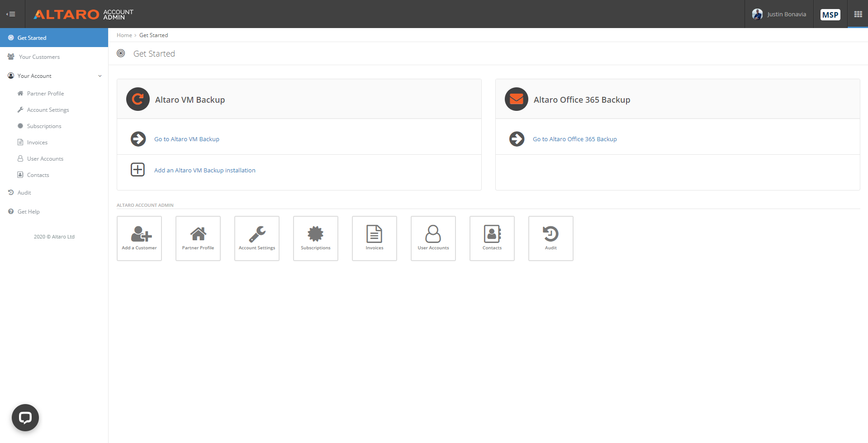This screenshot has width=868, height=443.
Task: Click the Justin Bonavia username
Action: point(786,14)
